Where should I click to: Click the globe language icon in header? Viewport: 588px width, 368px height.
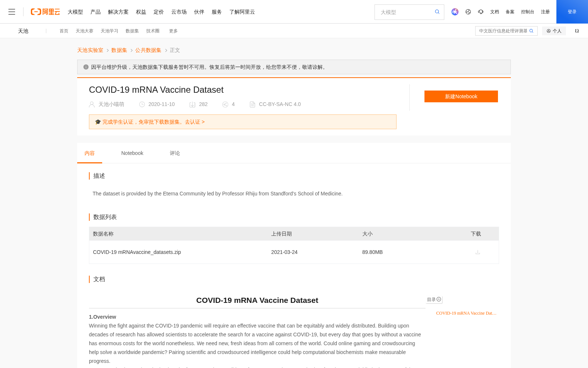(x=468, y=12)
